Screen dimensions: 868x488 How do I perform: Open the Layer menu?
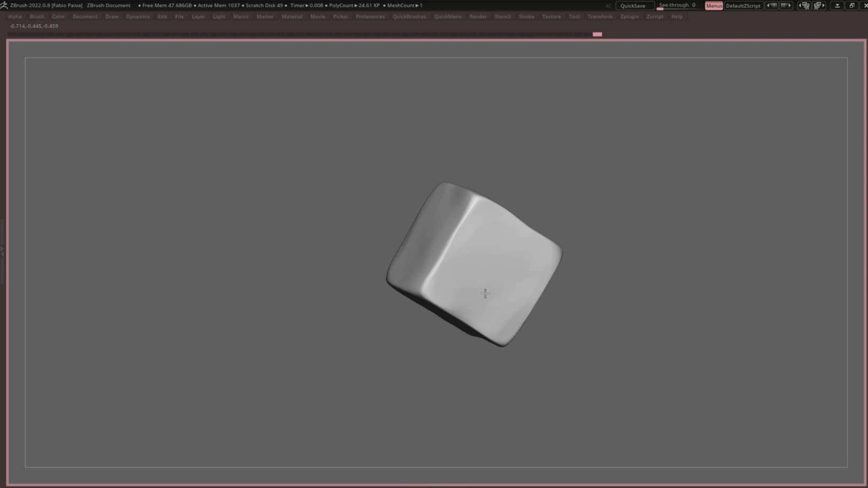click(198, 16)
